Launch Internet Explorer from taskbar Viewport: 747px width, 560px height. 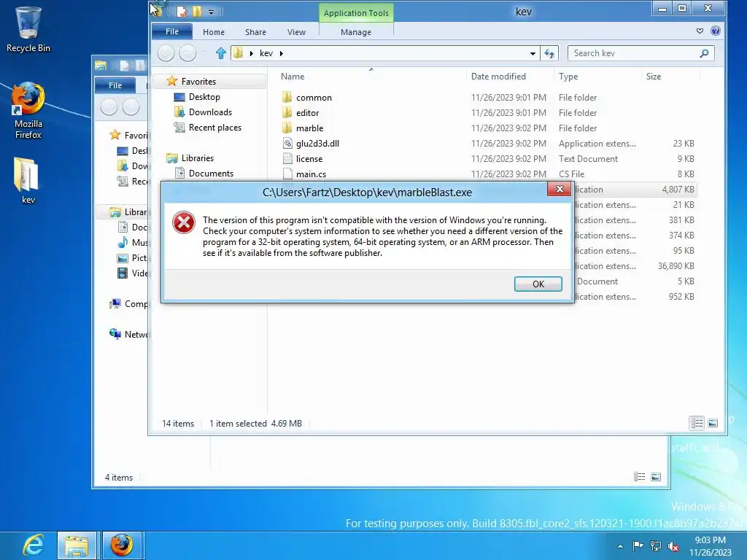click(32, 545)
